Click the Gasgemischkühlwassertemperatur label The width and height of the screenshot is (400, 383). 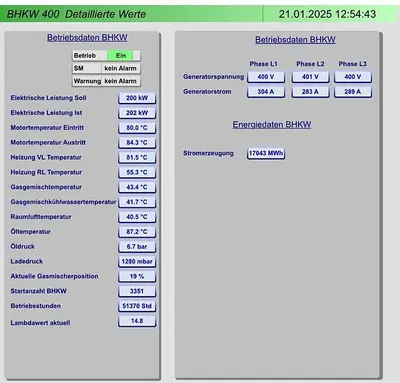pos(63,202)
